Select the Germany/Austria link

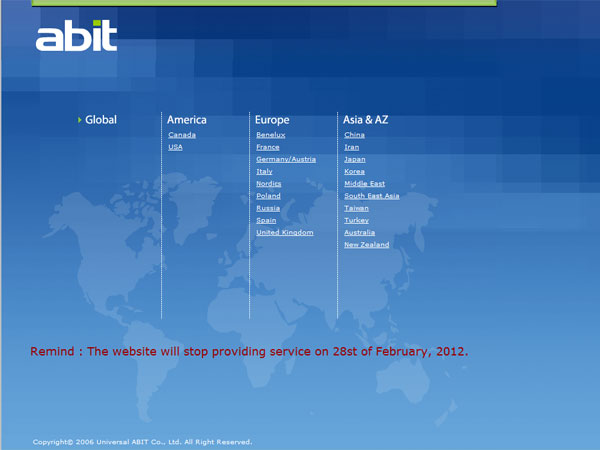tap(286, 159)
